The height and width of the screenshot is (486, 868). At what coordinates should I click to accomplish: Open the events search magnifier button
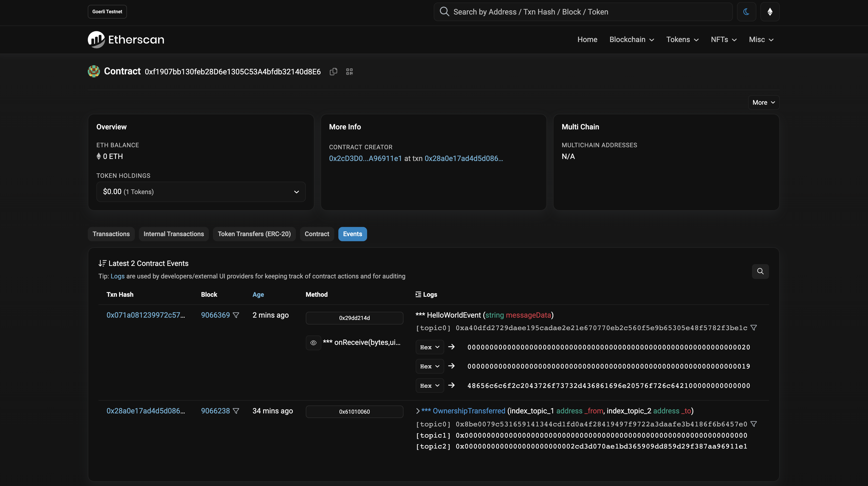(760, 271)
